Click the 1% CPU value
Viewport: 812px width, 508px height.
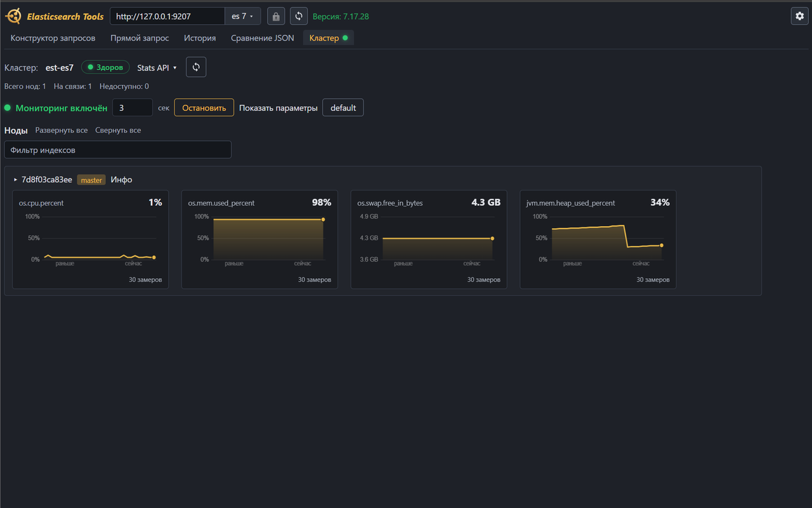(155, 203)
